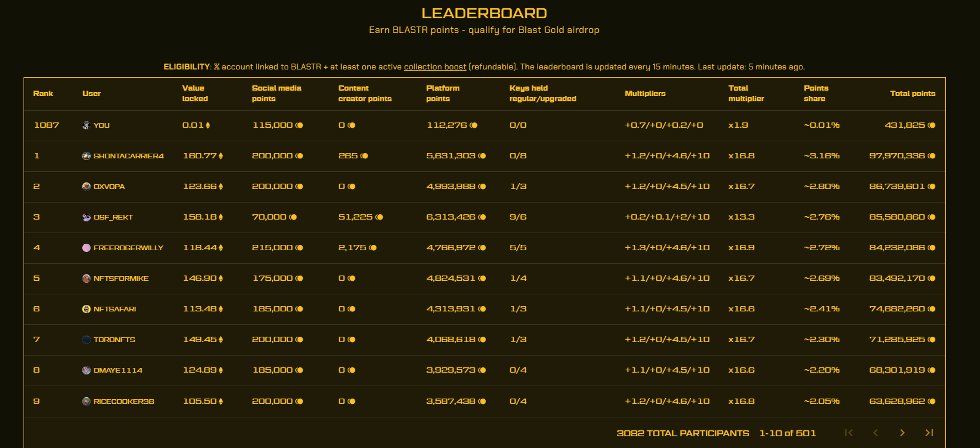Open 0XVOPA's user profile name
Viewport: 980px width, 448px height.
[x=109, y=187]
